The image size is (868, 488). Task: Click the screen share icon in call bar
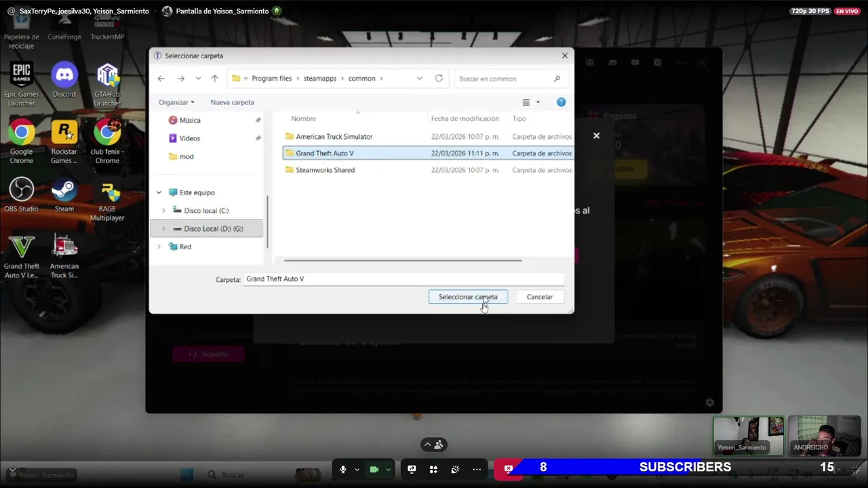[x=412, y=469]
